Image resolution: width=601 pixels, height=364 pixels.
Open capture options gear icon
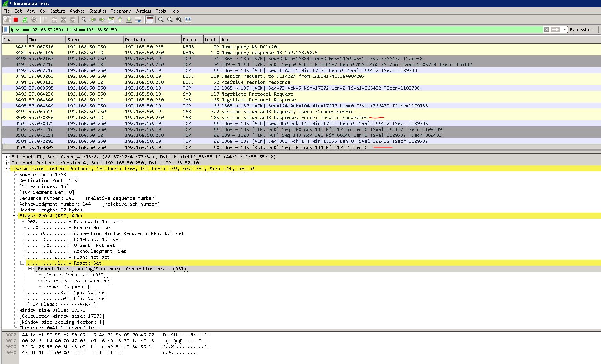coord(34,20)
